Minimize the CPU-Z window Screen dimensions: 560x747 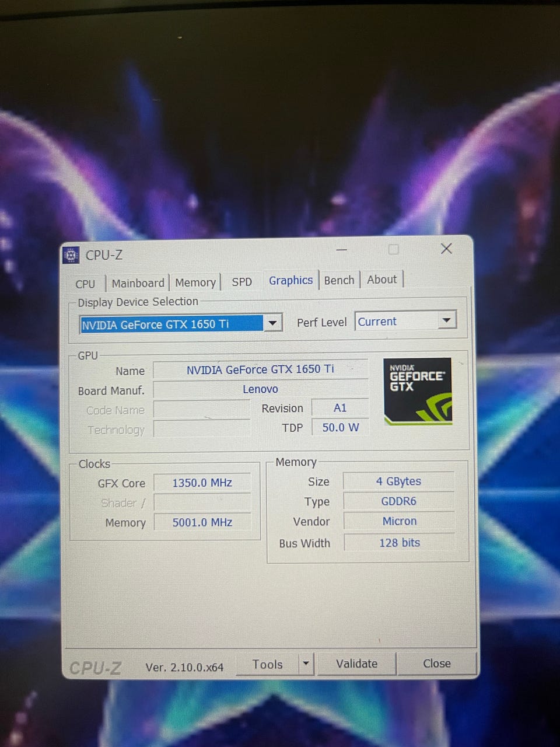[342, 250]
